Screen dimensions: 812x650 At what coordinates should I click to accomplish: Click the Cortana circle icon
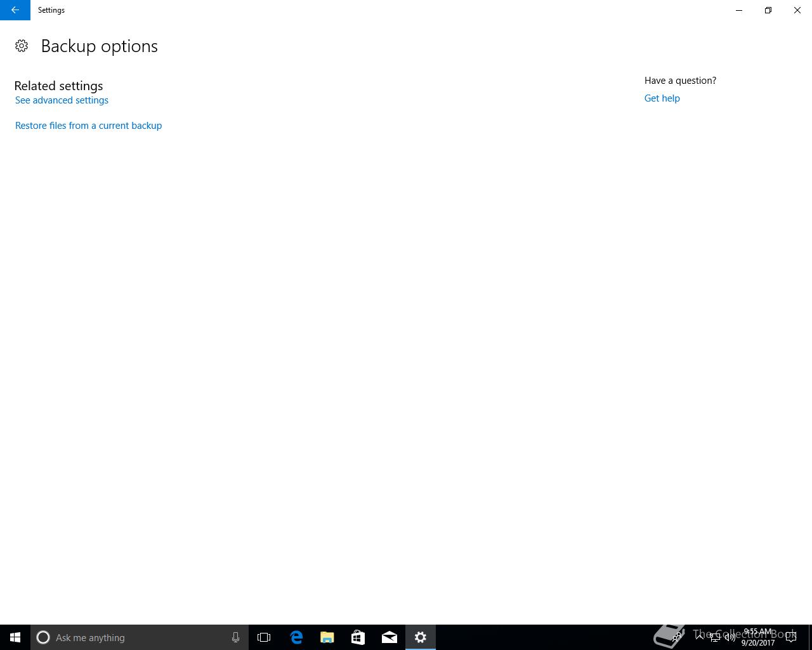[x=43, y=637]
